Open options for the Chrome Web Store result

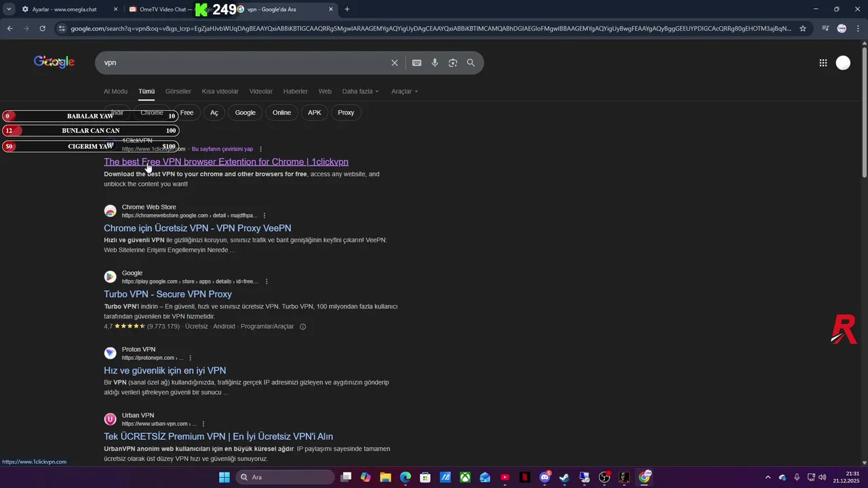(x=264, y=216)
